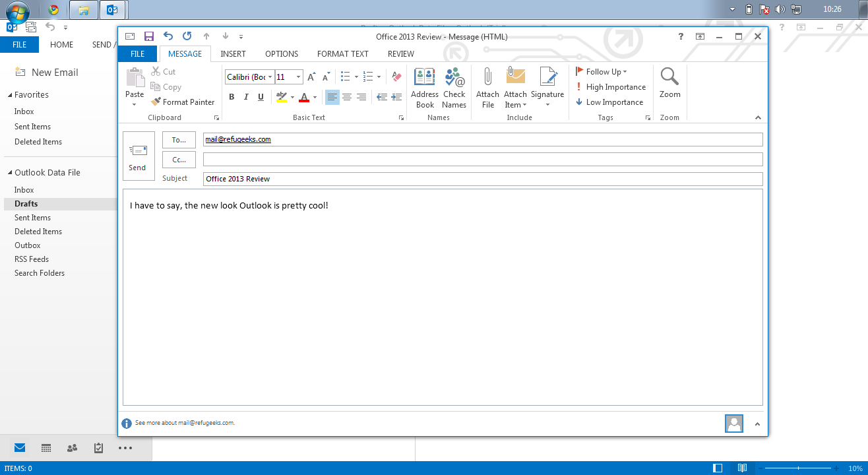Toggle High Importance tag
Image resolution: width=868 pixels, height=475 pixels.
(x=610, y=87)
